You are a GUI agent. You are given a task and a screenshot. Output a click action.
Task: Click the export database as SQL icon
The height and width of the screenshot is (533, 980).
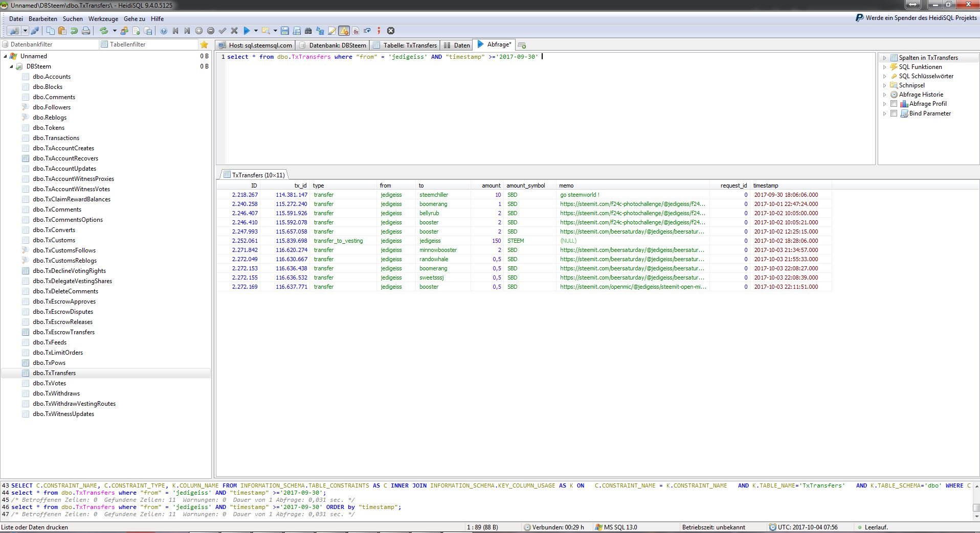(136, 31)
